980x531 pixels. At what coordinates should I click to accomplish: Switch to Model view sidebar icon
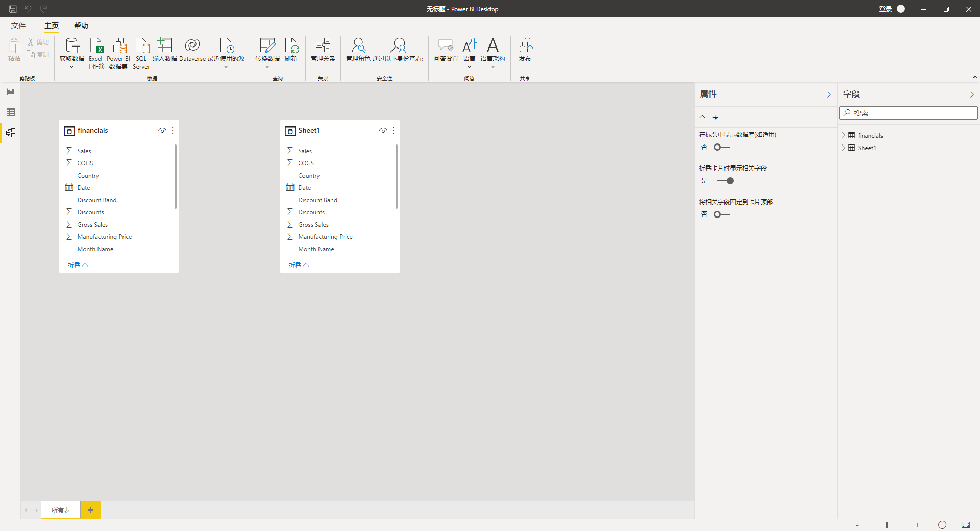tap(11, 133)
